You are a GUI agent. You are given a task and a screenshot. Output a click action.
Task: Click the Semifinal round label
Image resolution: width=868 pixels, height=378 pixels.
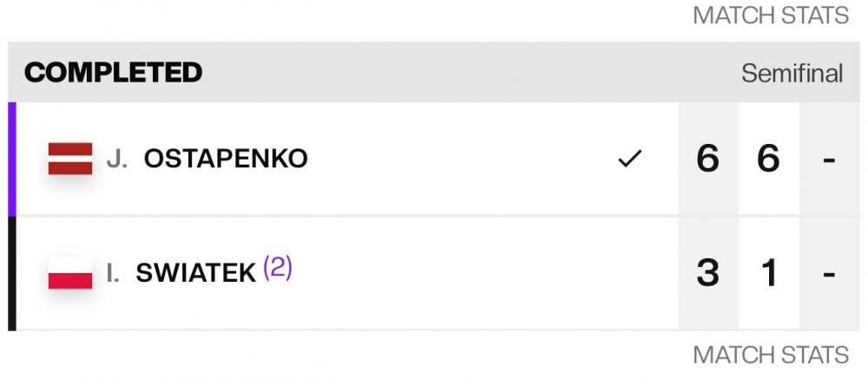click(792, 74)
